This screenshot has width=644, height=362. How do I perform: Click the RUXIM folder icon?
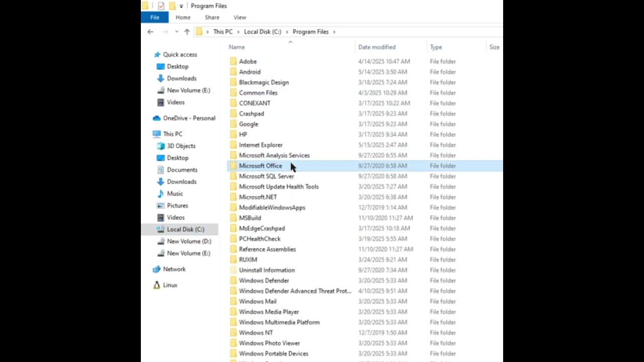click(x=233, y=259)
